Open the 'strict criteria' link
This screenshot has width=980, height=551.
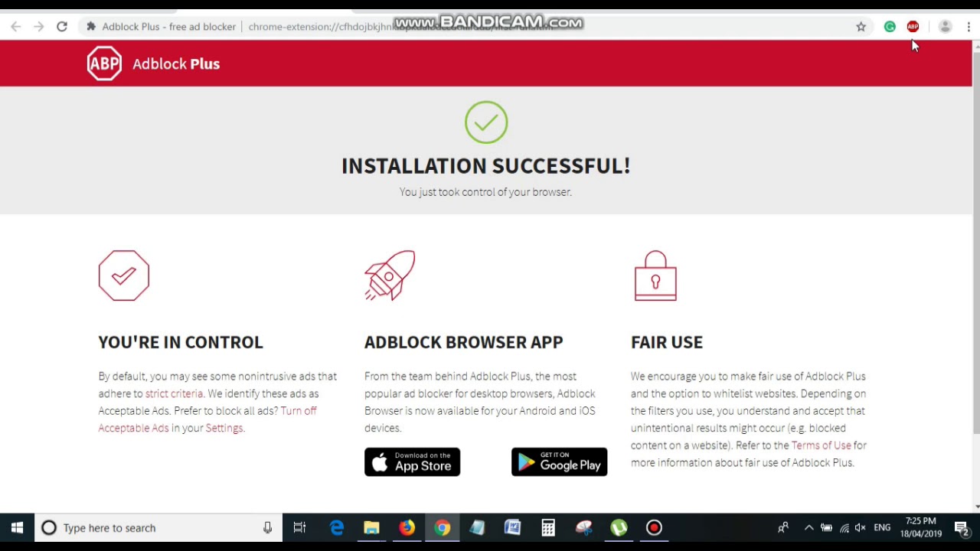click(174, 393)
